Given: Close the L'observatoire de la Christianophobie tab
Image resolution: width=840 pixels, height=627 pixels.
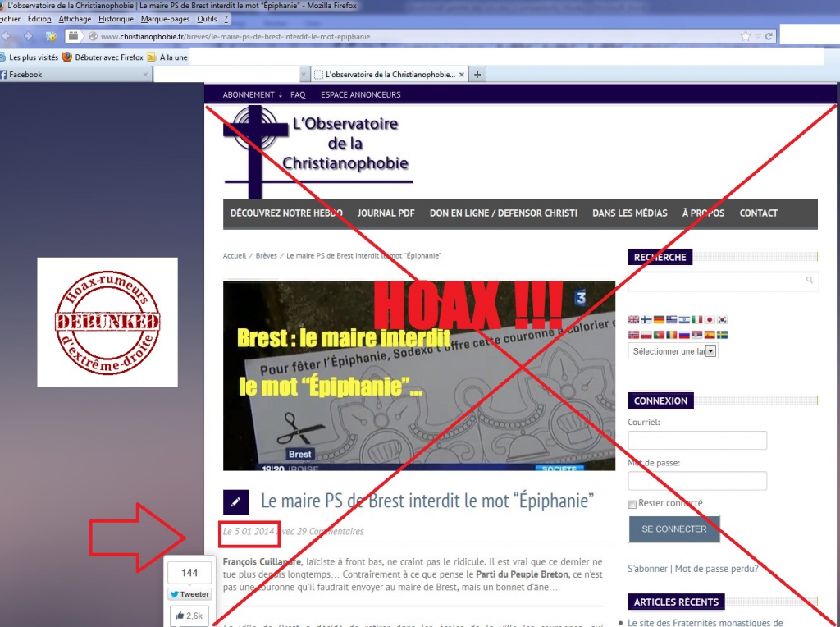Looking at the screenshot, I should pos(462,75).
